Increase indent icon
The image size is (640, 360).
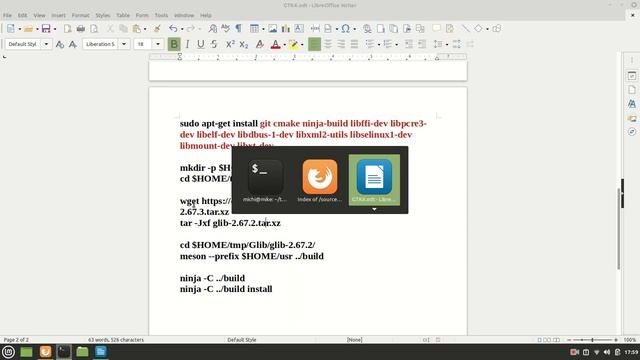(409, 44)
